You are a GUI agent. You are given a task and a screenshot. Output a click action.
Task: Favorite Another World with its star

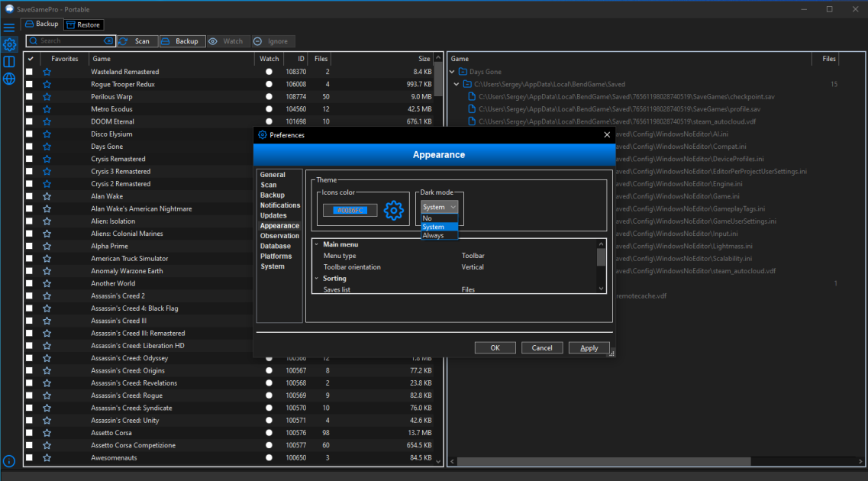47,283
